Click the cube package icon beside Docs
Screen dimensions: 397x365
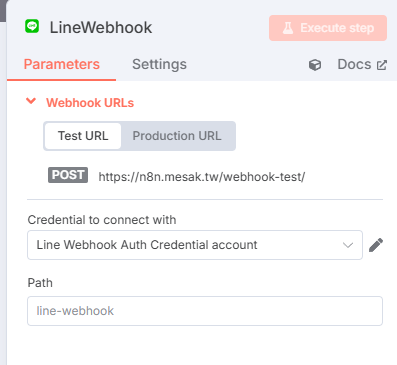pyautogui.click(x=315, y=65)
